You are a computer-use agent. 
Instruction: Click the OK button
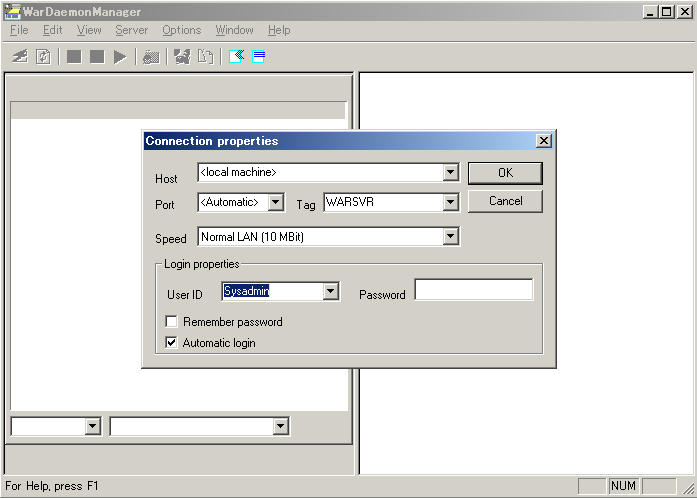click(x=505, y=173)
